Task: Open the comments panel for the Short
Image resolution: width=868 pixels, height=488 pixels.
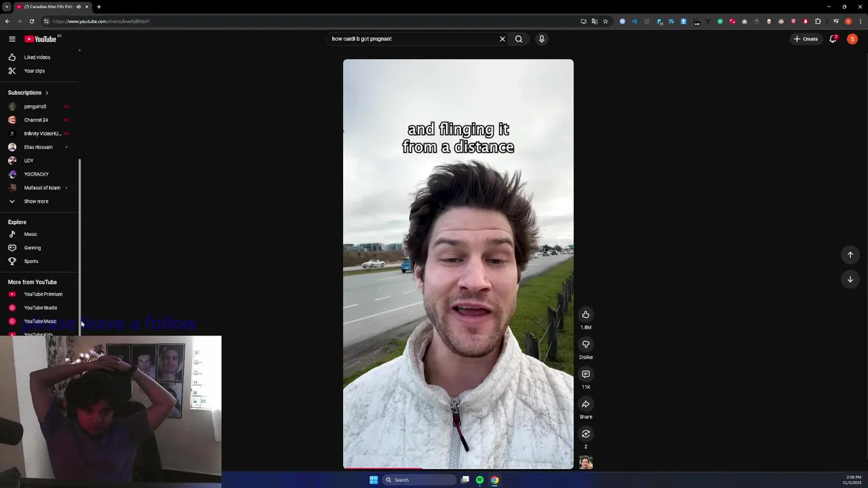Action: point(586,374)
